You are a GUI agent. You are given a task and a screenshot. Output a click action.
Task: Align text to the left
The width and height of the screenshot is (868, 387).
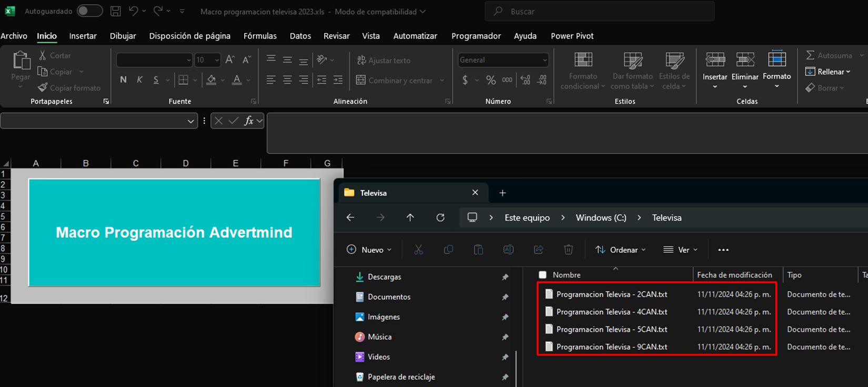click(x=271, y=80)
